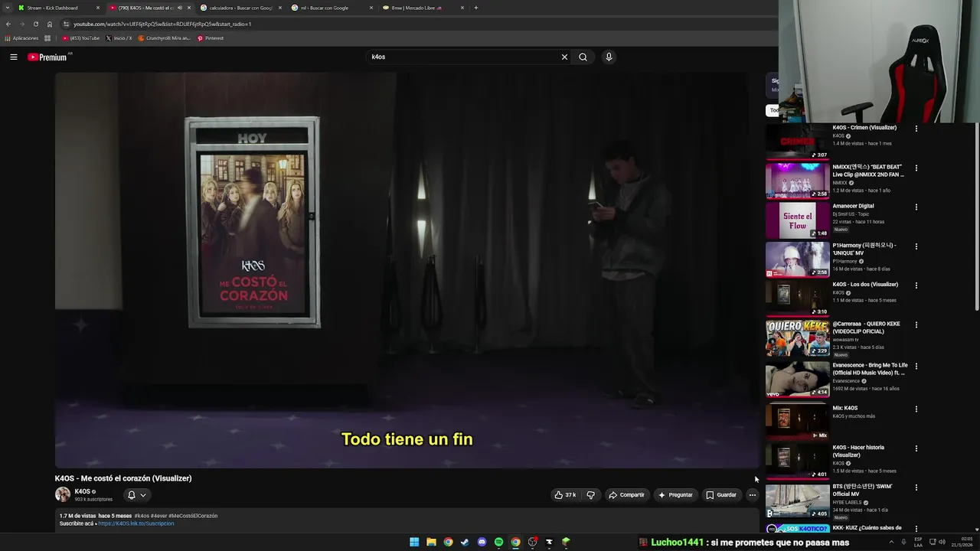Reload the current page

coord(35,24)
